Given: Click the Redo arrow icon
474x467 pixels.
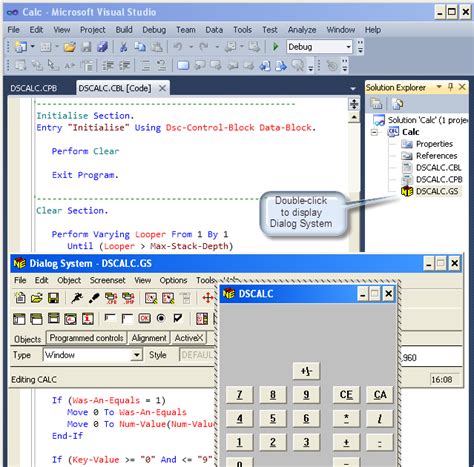Looking at the screenshot, I should tap(204, 47).
